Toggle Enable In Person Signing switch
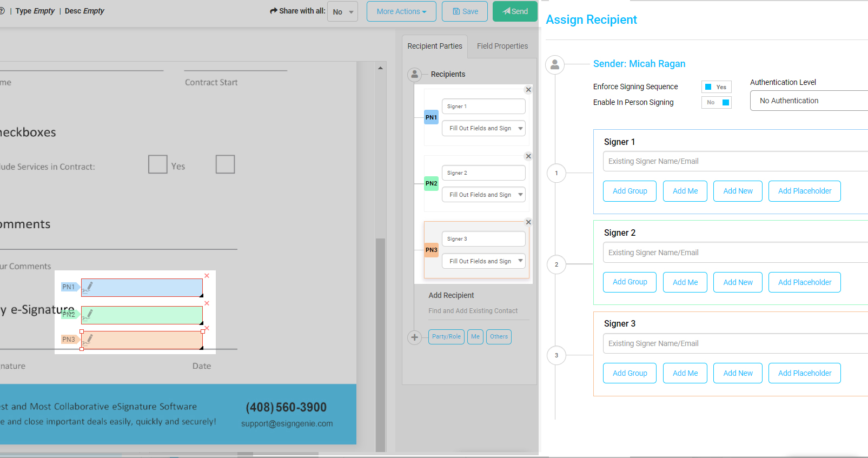 click(716, 102)
